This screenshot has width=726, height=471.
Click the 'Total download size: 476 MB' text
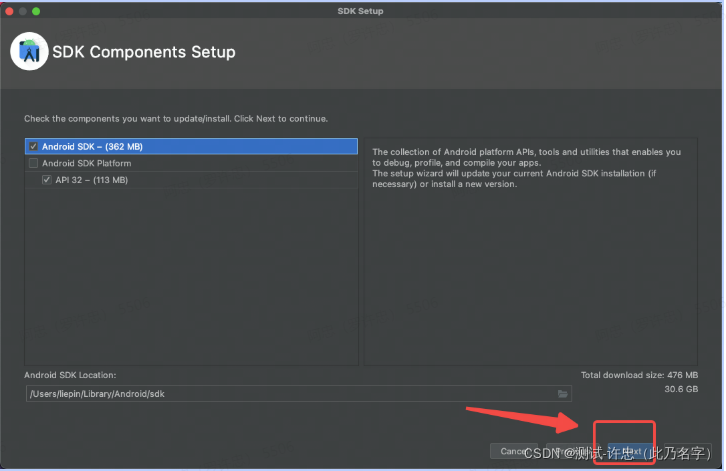[639, 375]
